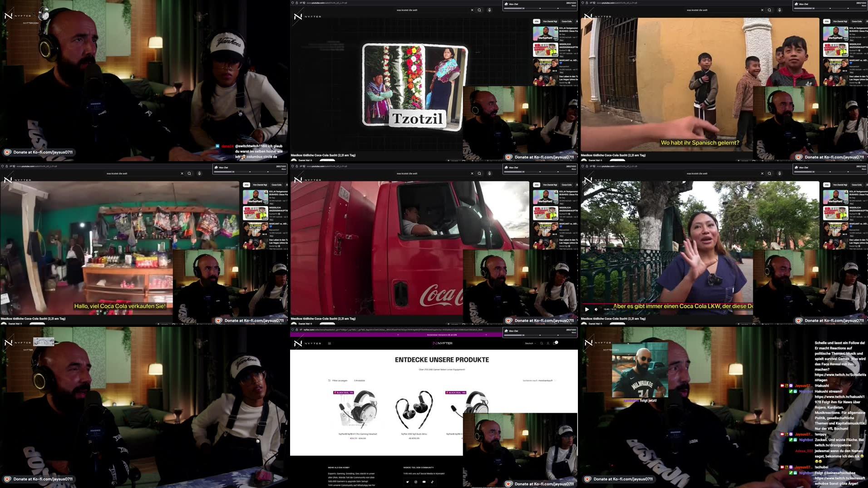The width and height of the screenshot is (868, 488).
Task: Select the 'Alle' filter tab above the video results
Action: [x=537, y=21]
